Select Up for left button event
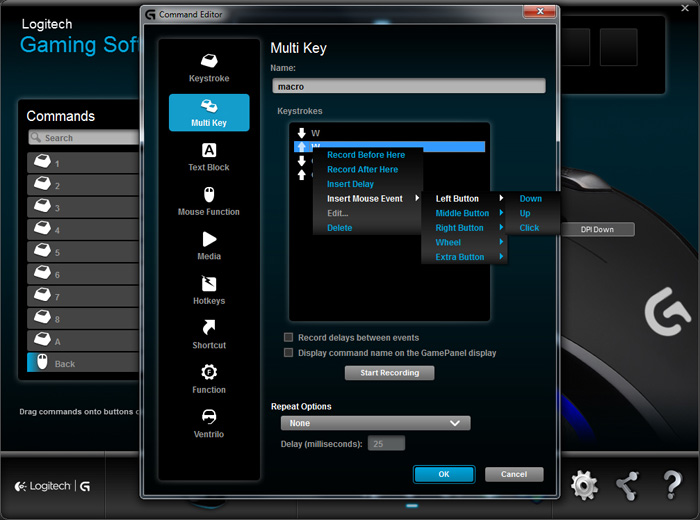 525,213
